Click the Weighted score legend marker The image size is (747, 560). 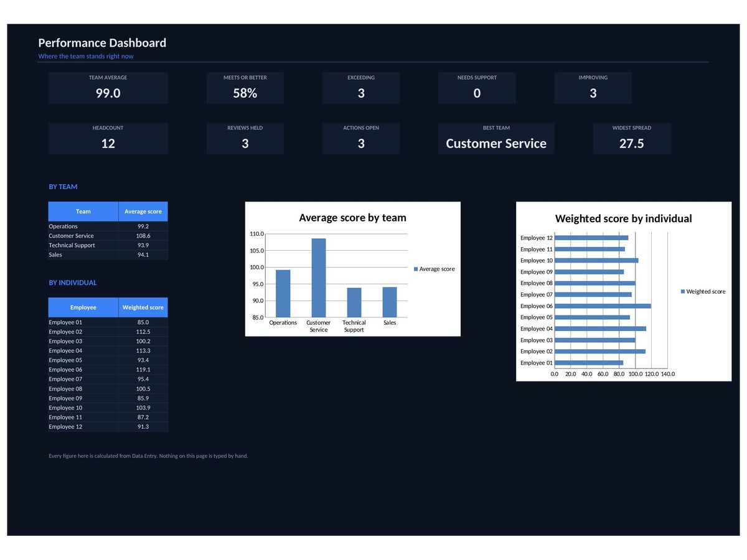click(683, 291)
